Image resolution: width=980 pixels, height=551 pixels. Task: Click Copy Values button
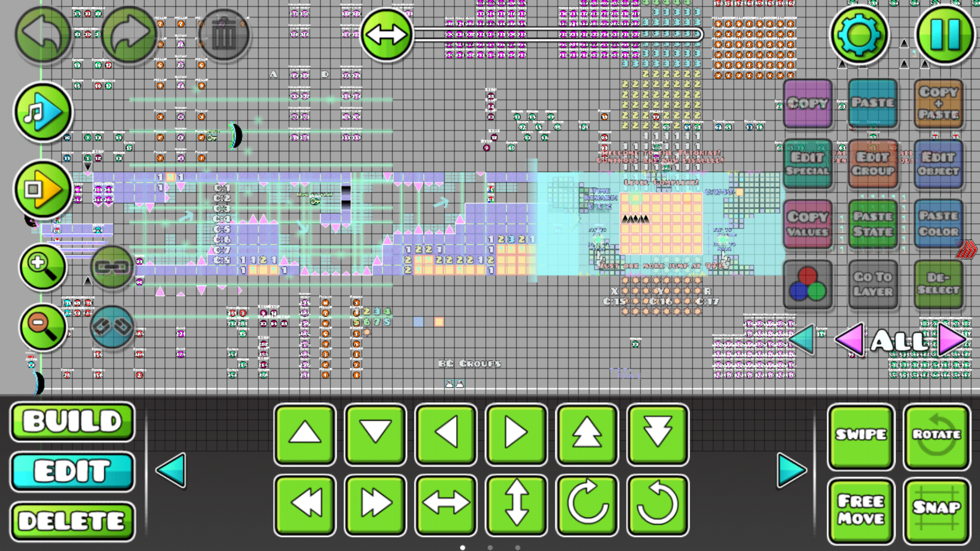808,224
